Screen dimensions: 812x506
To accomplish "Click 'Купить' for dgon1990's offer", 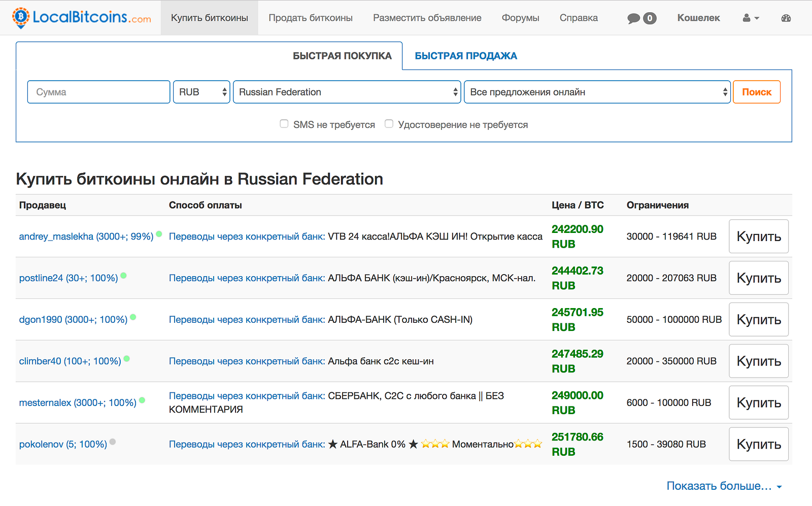I will click(759, 320).
